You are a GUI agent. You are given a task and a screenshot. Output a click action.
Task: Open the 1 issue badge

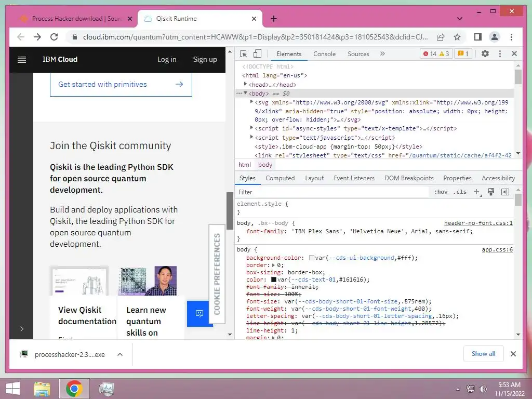point(463,54)
